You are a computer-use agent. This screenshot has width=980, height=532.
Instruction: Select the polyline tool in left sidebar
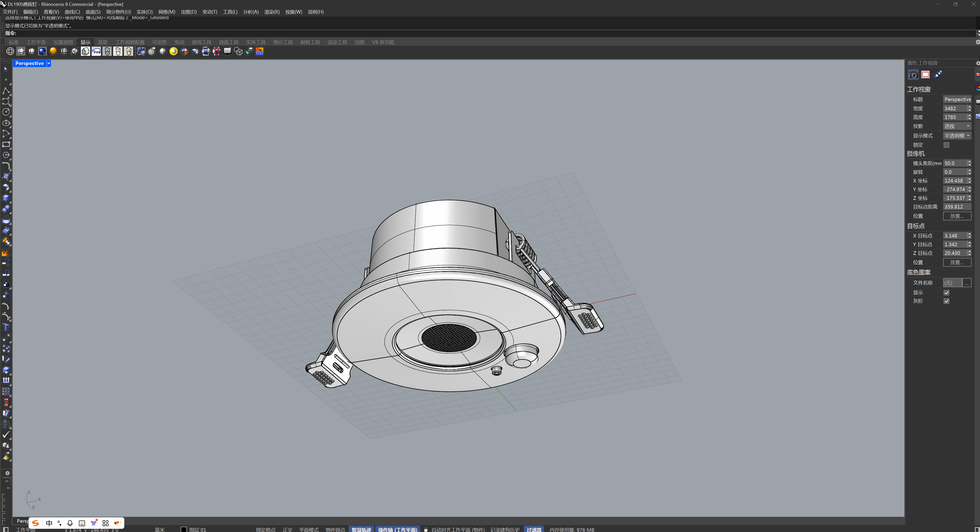coord(6,91)
